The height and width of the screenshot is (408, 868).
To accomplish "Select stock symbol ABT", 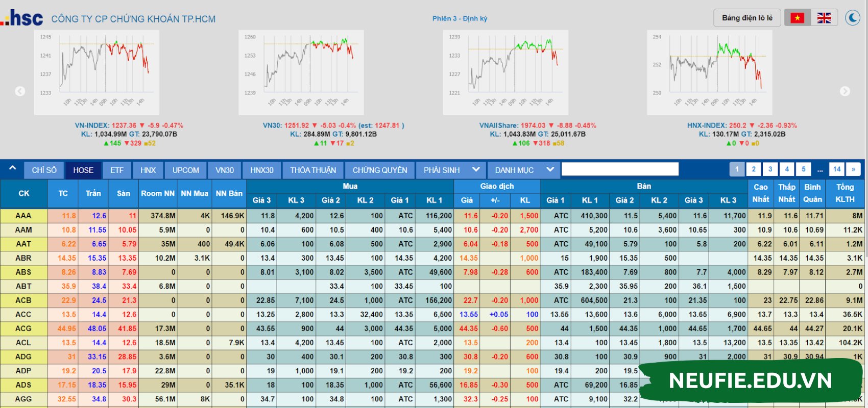I will (23, 286).
